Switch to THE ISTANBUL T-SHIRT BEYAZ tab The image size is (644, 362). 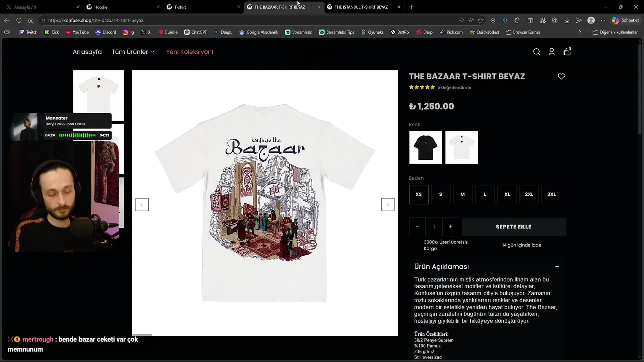[x=361, y=7]
